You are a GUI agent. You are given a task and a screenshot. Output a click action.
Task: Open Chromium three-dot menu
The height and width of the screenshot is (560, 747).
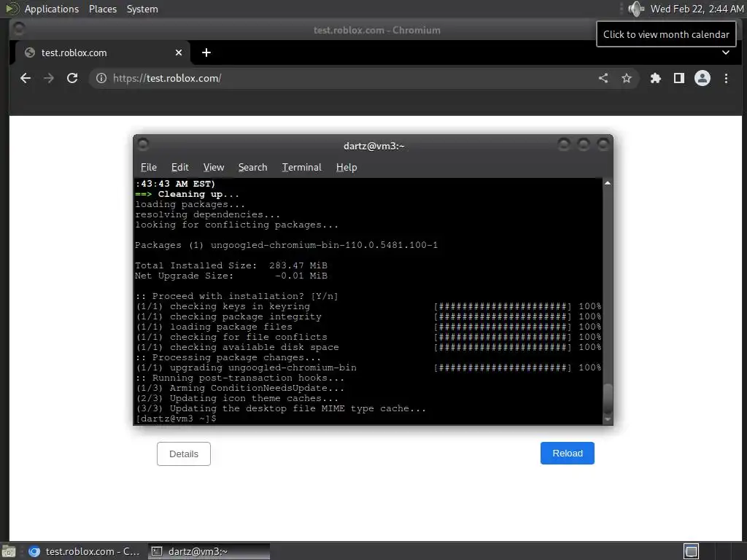point(726,78)
